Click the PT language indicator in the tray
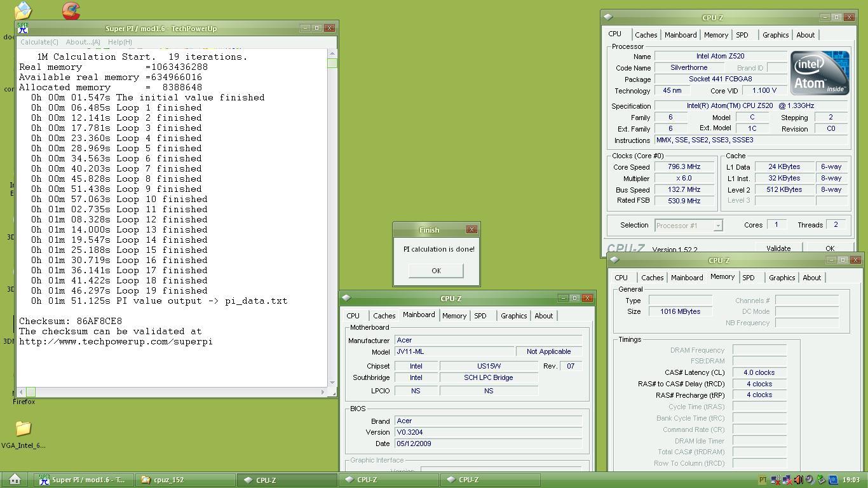The image size is (868, 488). point(763,480)
